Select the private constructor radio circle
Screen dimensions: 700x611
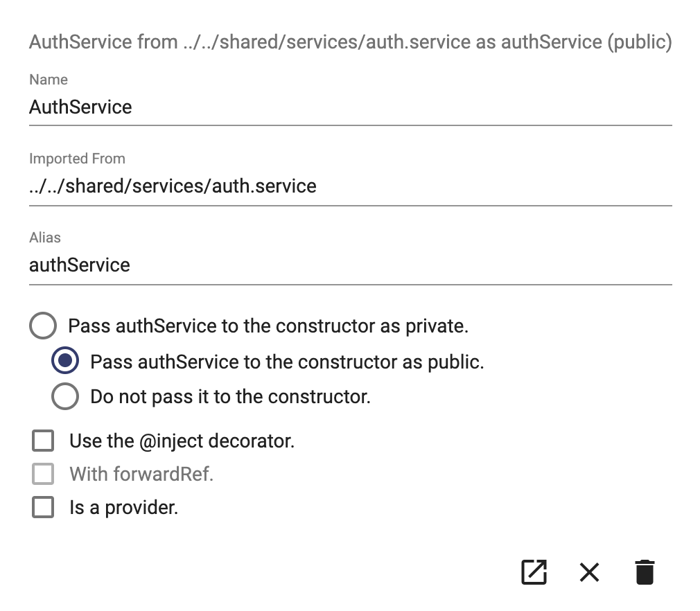click(x=43, y=326)
